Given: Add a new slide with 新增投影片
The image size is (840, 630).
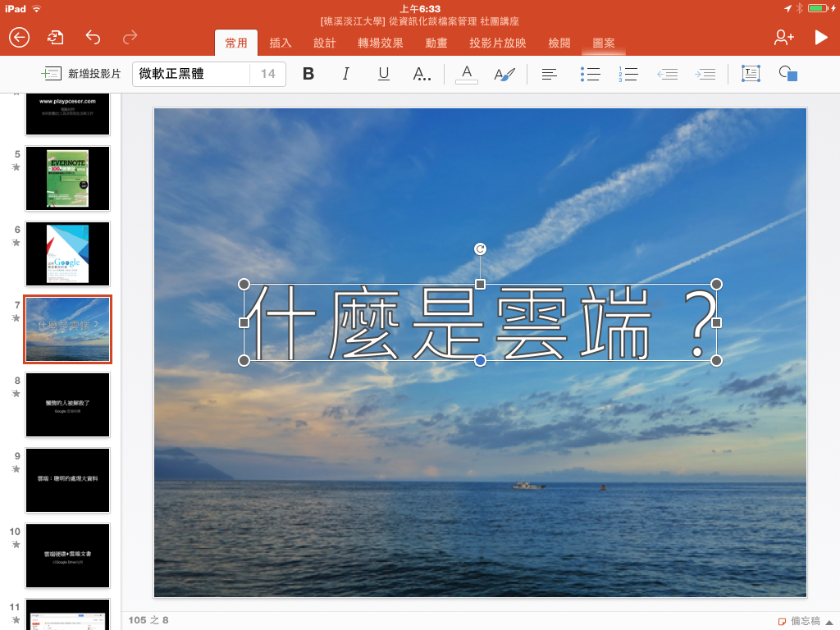Looking at the screenshot, I should pos(81,73).
